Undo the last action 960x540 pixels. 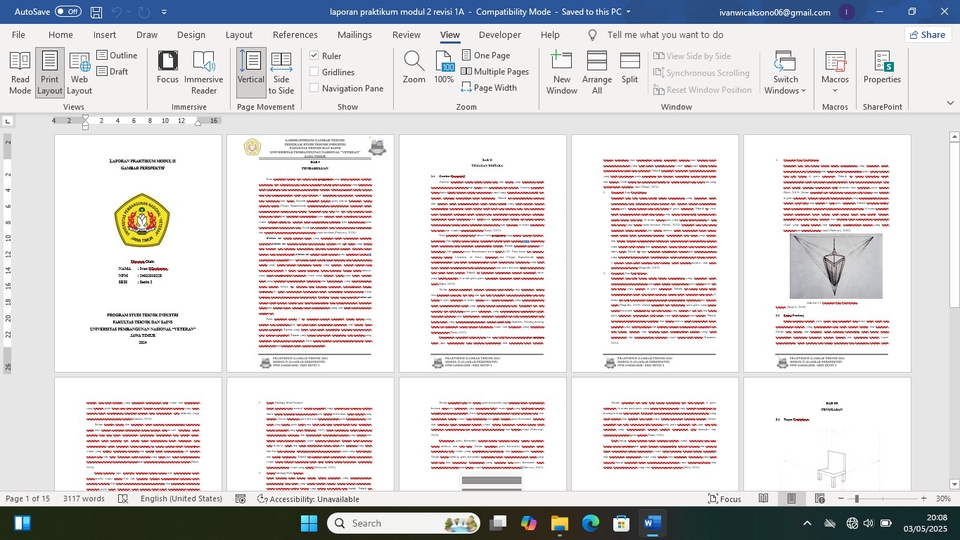(116, 12)
